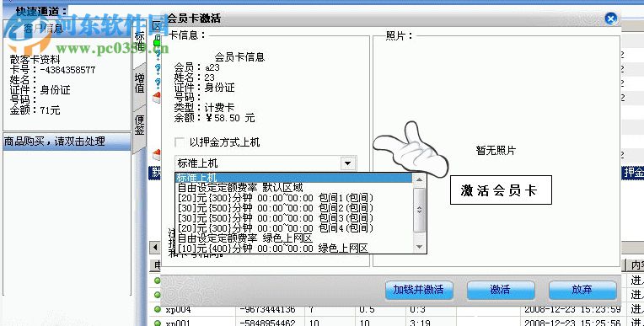
Task: Switch to the 标准 side tab
Action: [x=140, y=41]
